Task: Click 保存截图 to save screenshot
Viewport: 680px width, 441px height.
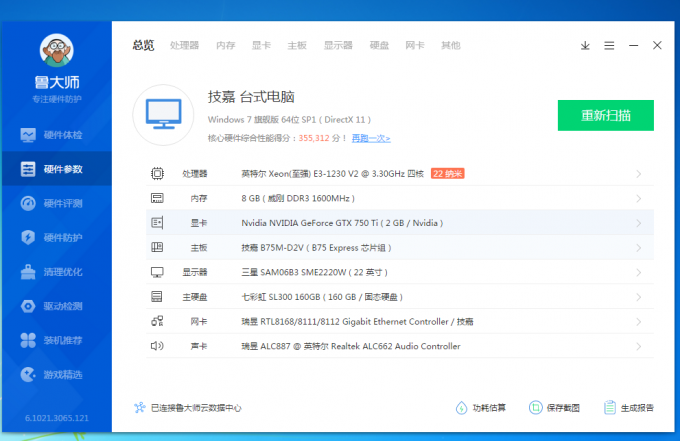Action: [x=554, y=408]
